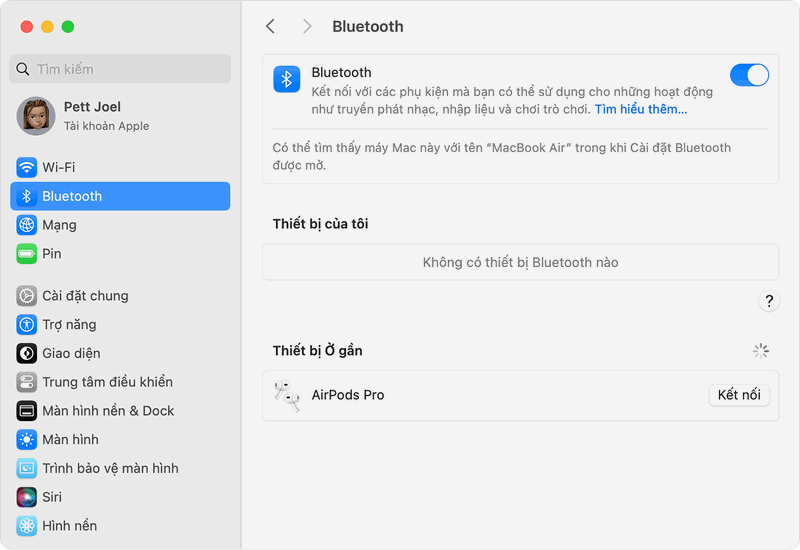
Task: Open the Tìm hiểu thêm link
Action: 641,109
